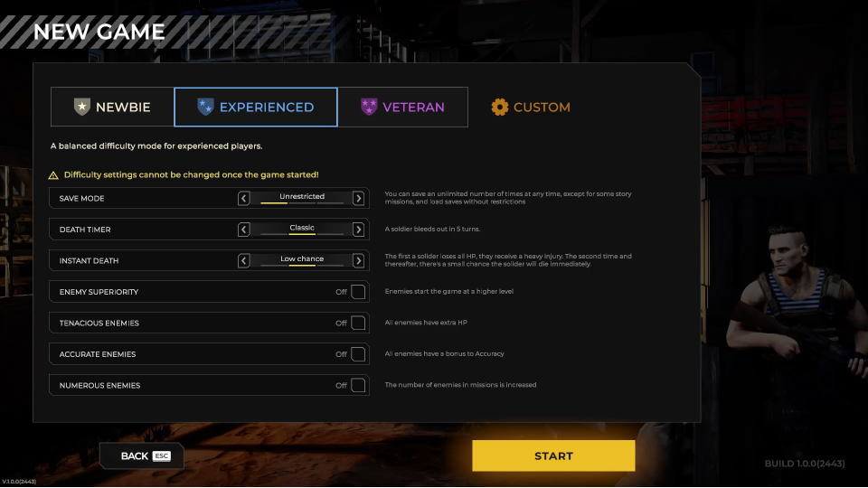Click the Custom gear icon
The height and width of the screenshot is (488, 868).
pos(500,107)
